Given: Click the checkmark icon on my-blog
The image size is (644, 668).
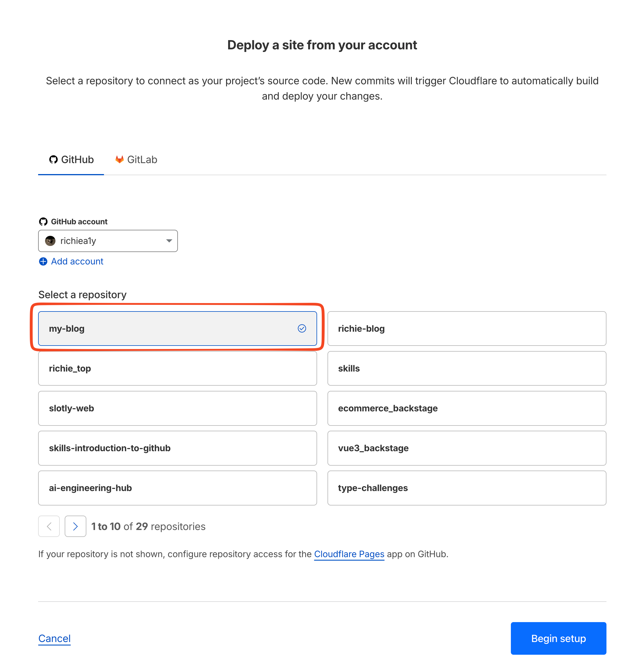Looking at the screenshot, I should coord(302,329).
